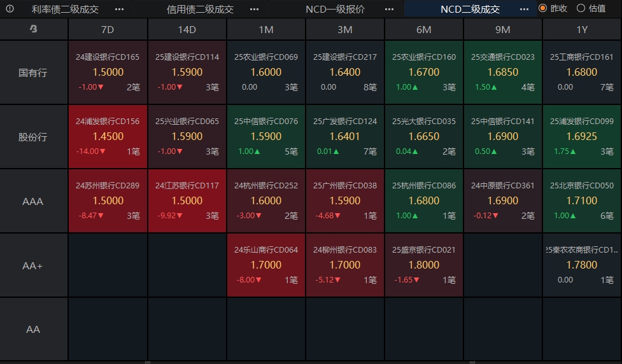The width and height of the screenshot is (622, 364).
Task: Open the more options dots beside NCD一级报价
Action: 389,9
